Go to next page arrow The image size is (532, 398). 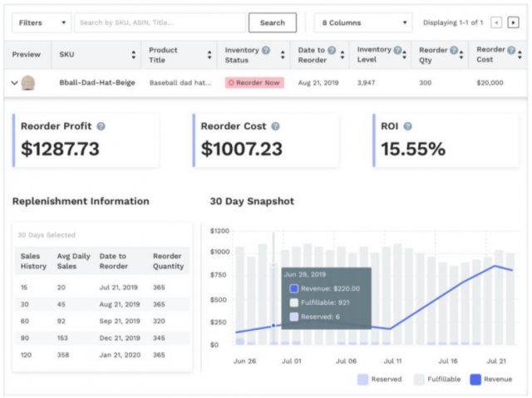pyautogui.click(x=513, y=22)
